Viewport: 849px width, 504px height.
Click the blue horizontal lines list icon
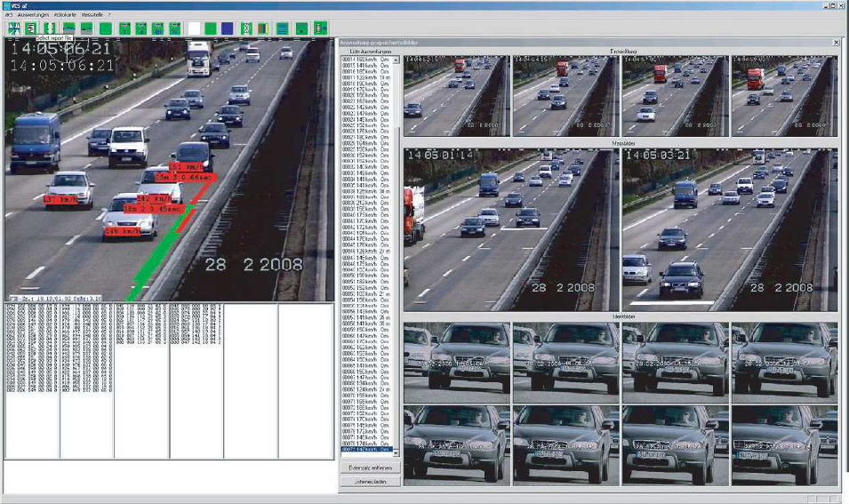(x=282, y=28)
